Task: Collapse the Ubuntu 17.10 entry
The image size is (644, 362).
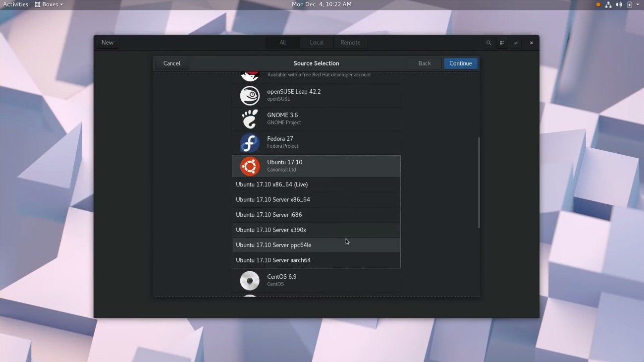Action: pos(316,166)
